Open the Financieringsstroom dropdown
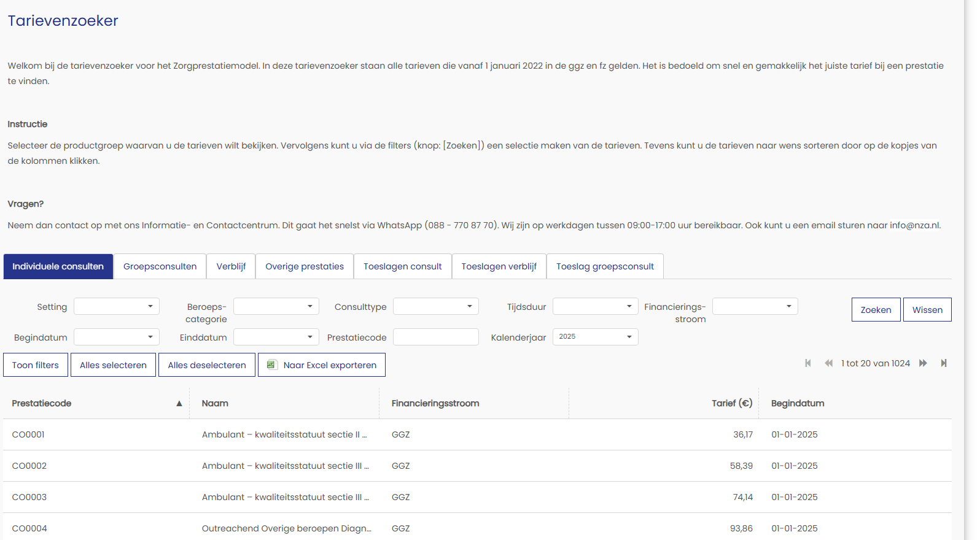The image size is (980, 540). click(x=755, y=306)
